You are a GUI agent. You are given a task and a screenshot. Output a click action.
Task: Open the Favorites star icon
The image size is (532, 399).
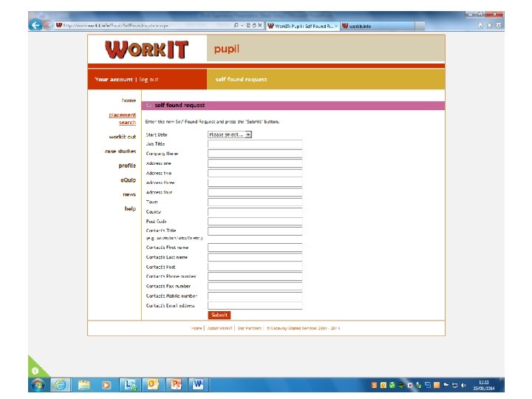click(489, 25)
